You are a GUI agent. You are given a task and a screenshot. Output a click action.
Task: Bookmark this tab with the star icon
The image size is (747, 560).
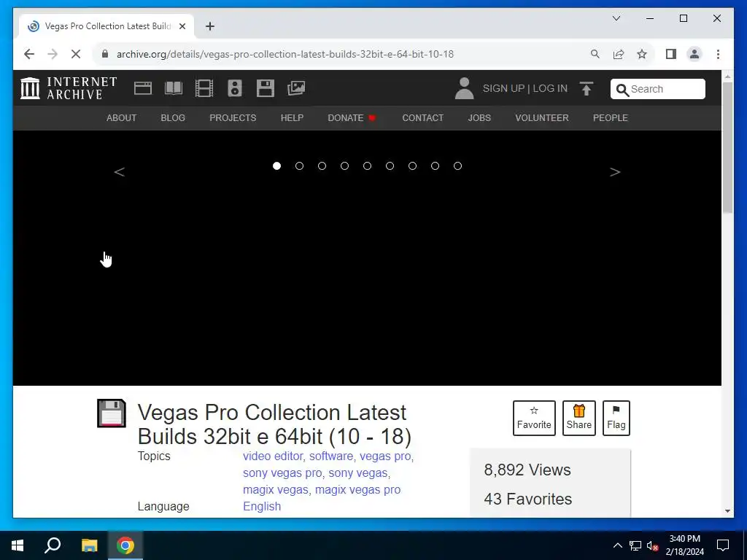click(642, 54)
